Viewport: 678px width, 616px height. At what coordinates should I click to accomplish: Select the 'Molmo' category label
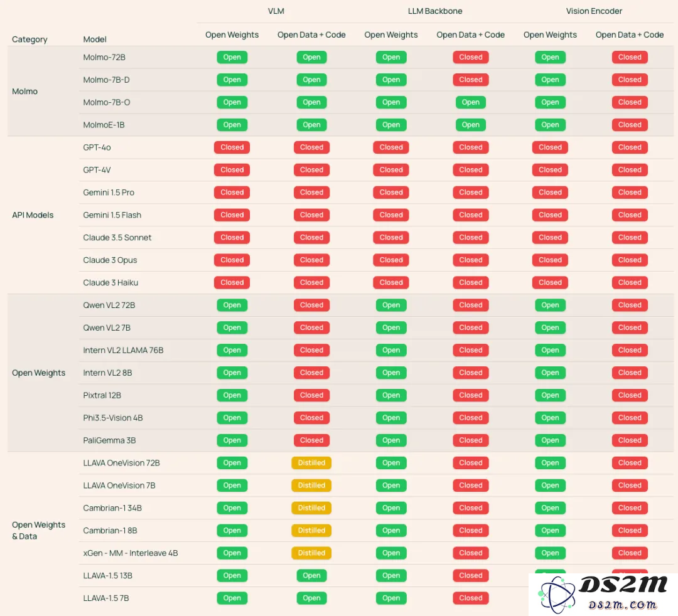click(x=24, y=91)
